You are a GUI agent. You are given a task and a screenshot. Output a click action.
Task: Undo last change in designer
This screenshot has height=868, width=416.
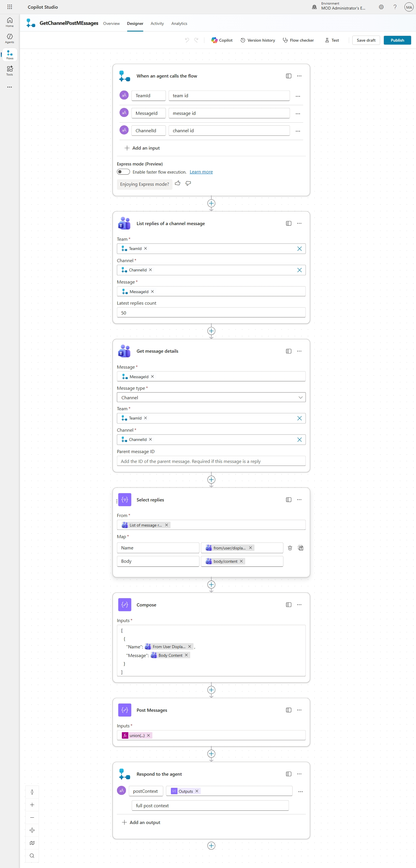point(187,40)
